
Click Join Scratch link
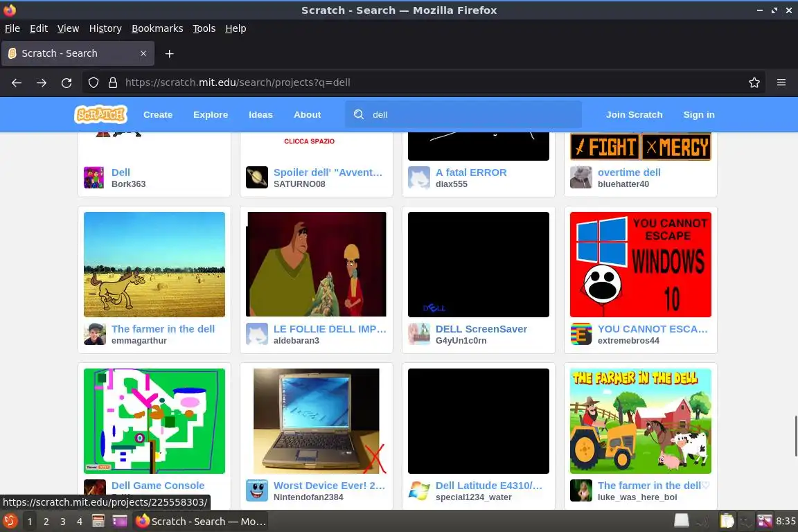click(634, 114)
